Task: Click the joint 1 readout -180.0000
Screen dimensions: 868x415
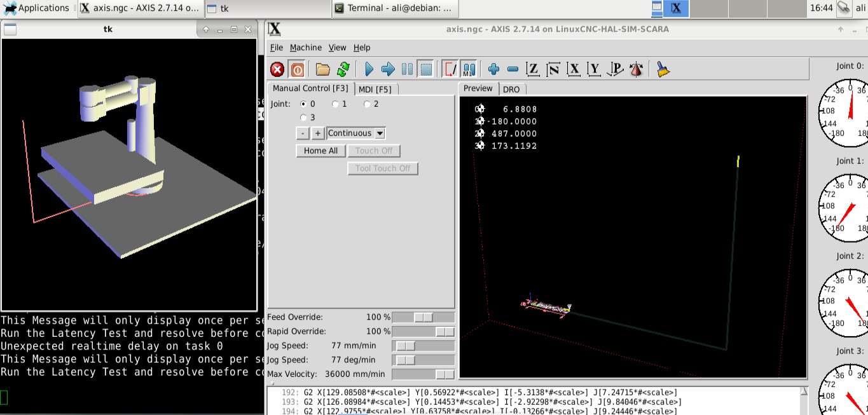Action: 511,121
